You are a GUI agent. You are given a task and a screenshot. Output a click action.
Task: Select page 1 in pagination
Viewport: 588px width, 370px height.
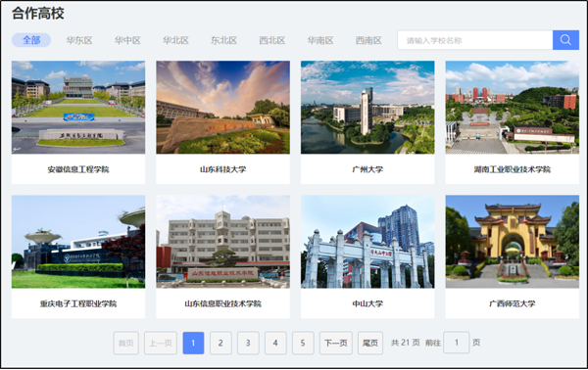pyautogui.click(x=193, y=343)
